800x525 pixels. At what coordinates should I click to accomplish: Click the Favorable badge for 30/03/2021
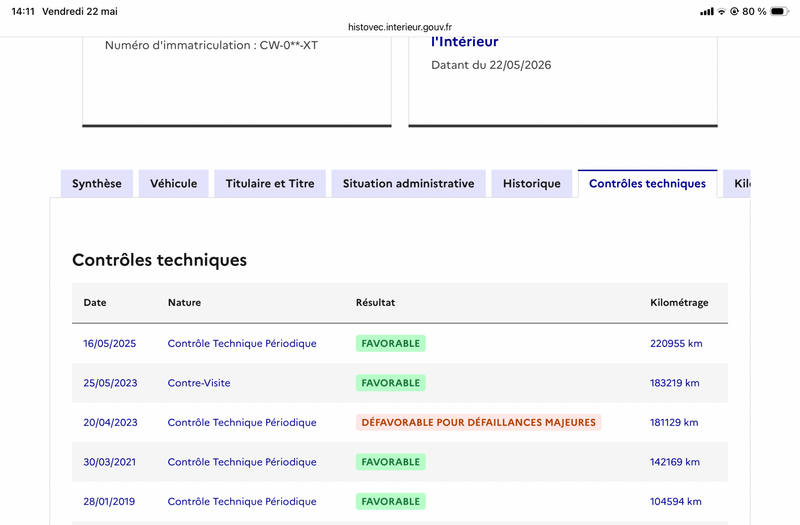click(x=391, y=462)
